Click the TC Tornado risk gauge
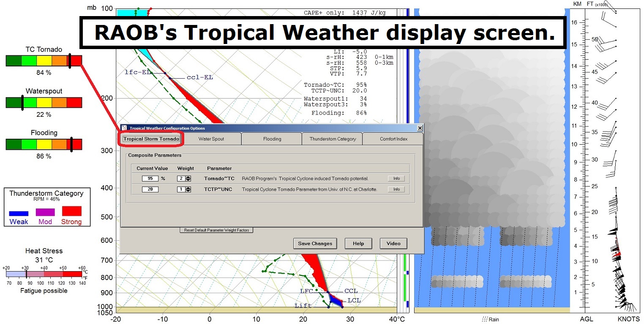The height and width of the screenshot is (324, 644). pyautogui.click(x=44, y=60)
